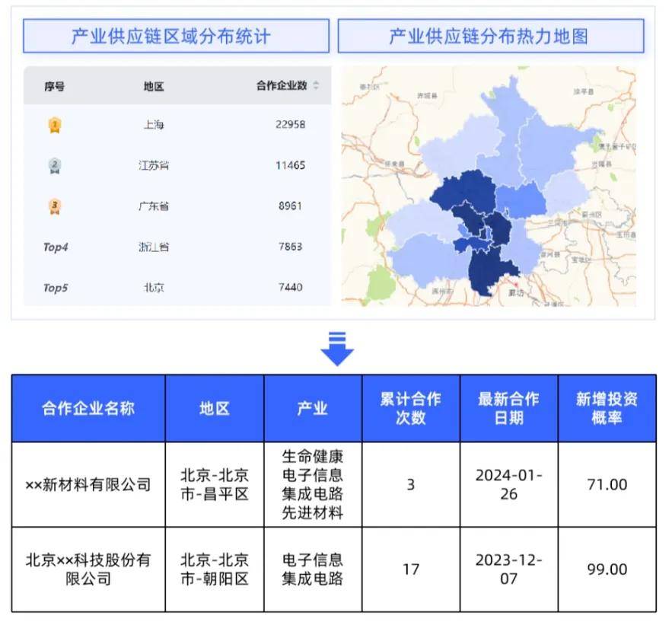Screen dimensions: 672x622
Task: Click the date 2023-12-07
Action: (508, 569)
